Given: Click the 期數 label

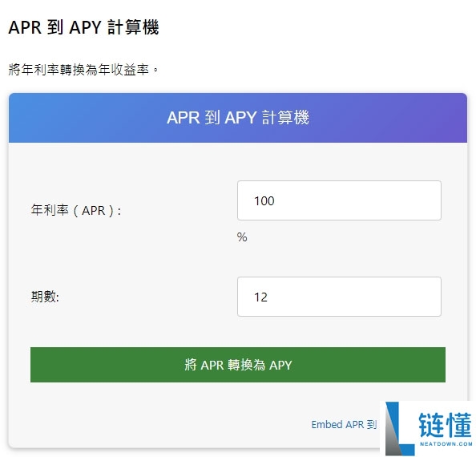Looking at the screenshot, I should pos(45,297).
